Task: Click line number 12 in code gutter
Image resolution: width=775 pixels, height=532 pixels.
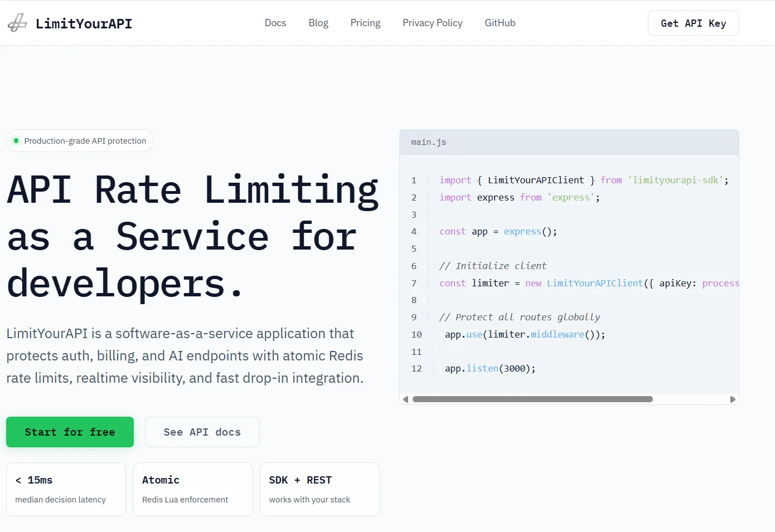Action: pos(416,368)
